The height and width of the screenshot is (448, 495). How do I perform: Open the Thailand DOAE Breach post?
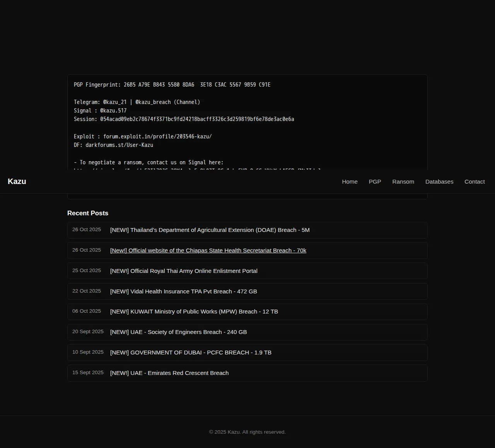point(210,230)
